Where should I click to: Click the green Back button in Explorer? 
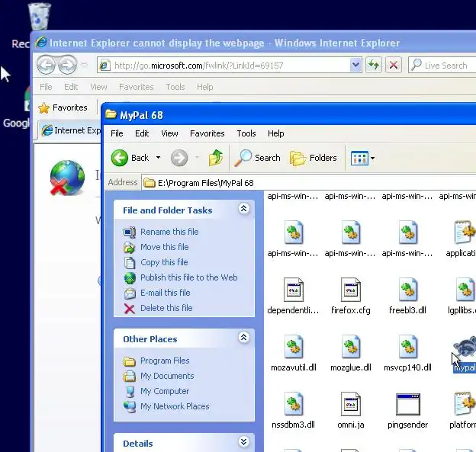pyautogui.click(x=130, y=158)
